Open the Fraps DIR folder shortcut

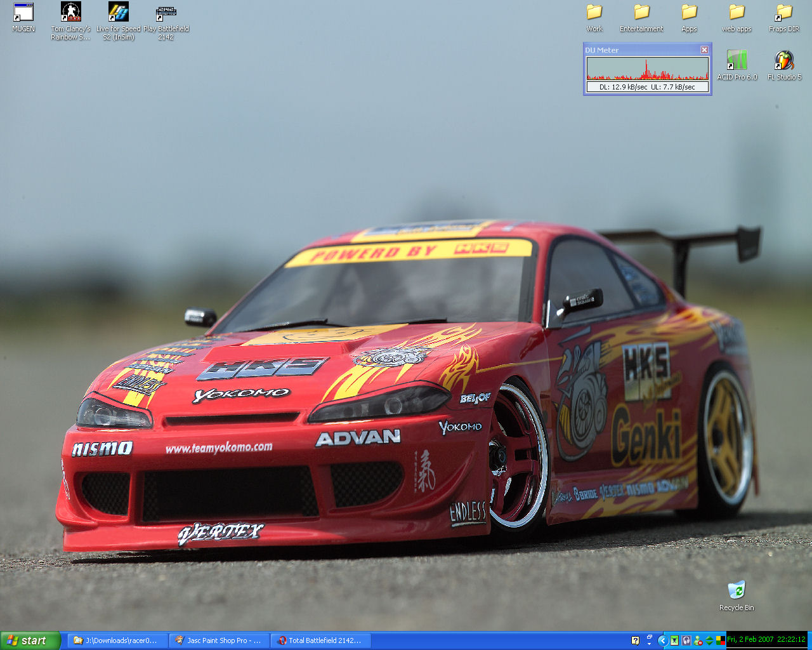coord(784,18)
